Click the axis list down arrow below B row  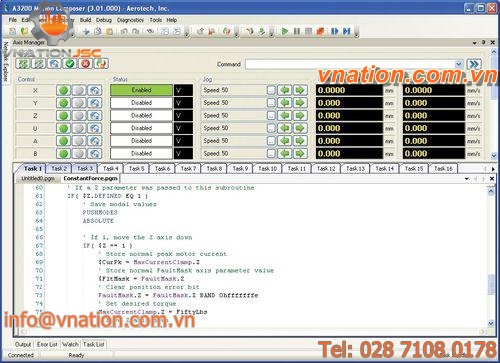[494, 155]
